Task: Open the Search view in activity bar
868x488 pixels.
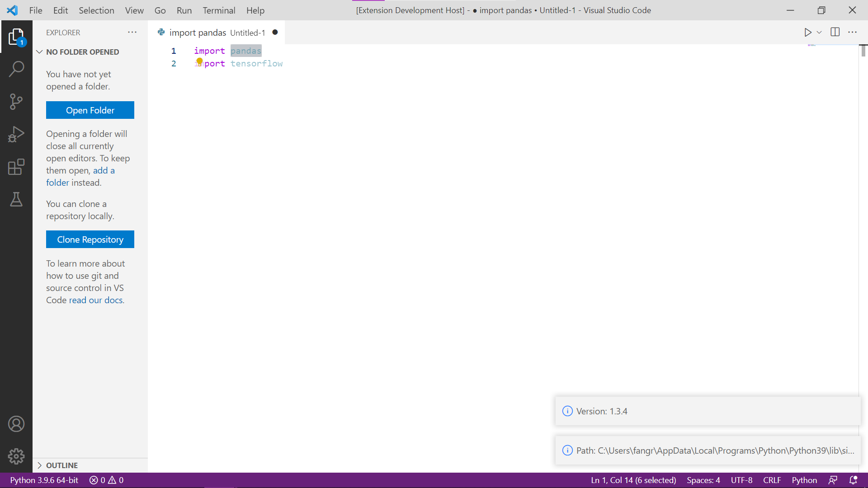Action: (16, 69)
